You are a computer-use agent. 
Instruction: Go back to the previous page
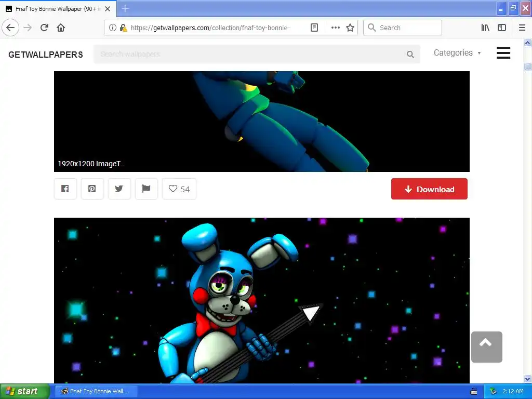pos(10,28)
